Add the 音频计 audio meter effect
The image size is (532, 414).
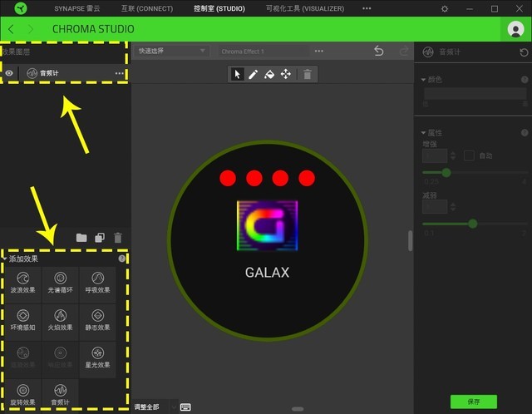tap(61, 396)
